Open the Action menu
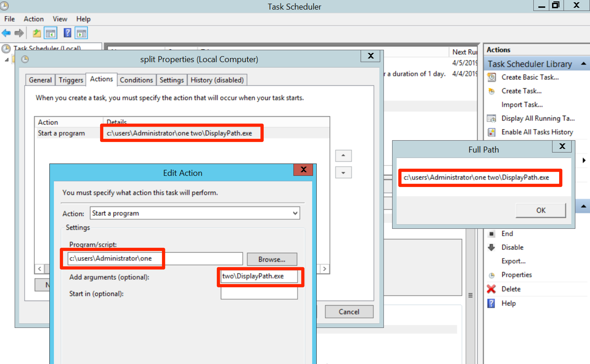The height and width of the screenshot is (364, 590). (x=34, y=19)
